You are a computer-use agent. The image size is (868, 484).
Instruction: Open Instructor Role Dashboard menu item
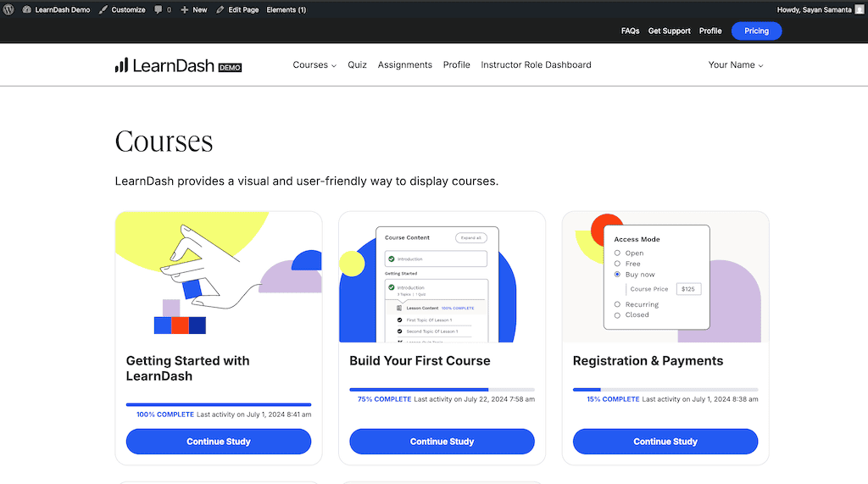point(536,64)
